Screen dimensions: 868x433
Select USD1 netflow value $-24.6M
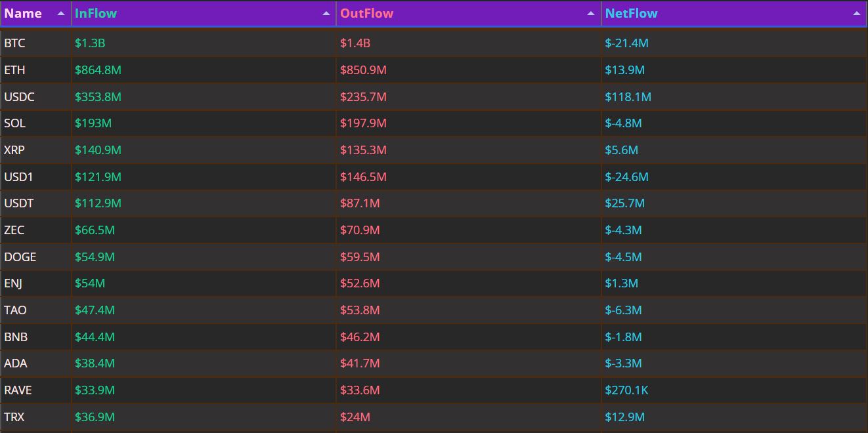(x=626, y=177)
